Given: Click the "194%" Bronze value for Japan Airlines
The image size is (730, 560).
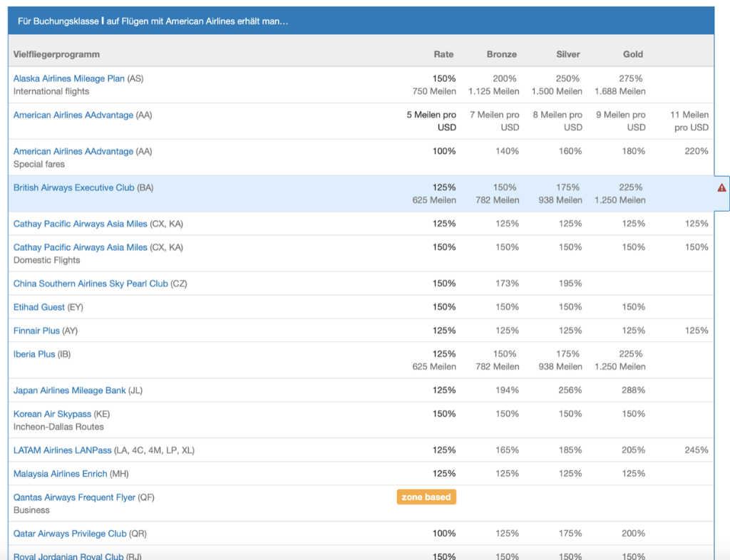Looking at the screenshot, I should click(x=507, y=390).
